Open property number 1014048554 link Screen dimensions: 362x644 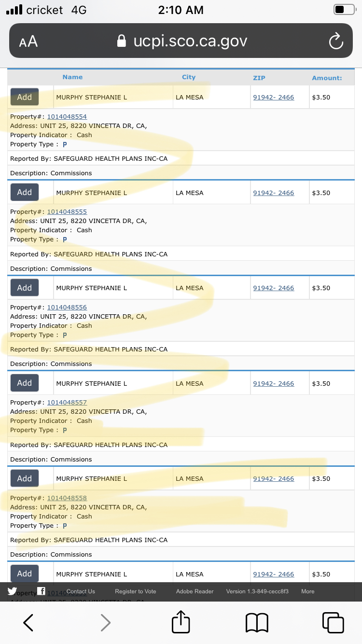[67, 117]
